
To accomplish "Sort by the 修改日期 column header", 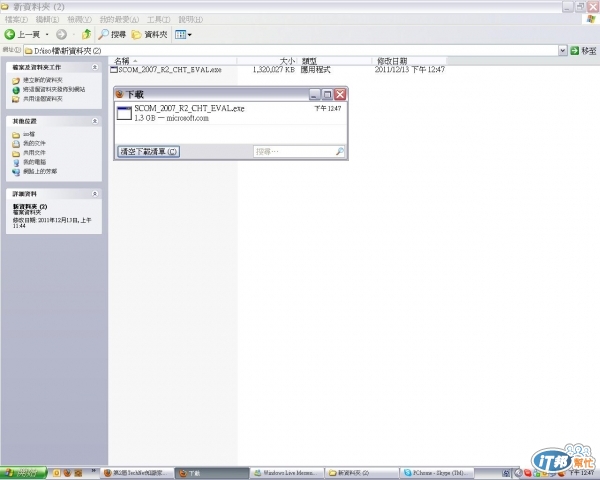I will click(x=409, y=61).
